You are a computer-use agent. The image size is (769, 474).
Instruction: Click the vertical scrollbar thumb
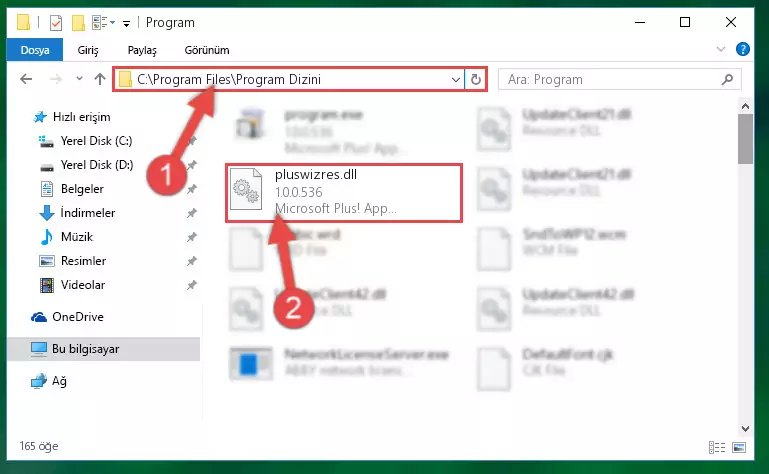tap(745, 139)
